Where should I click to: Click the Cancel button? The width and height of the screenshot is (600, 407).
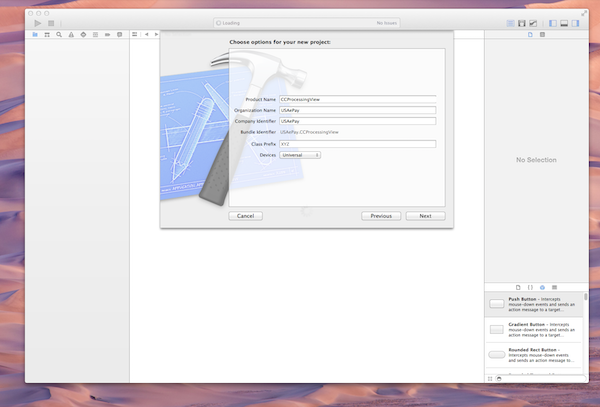[245, 215]
